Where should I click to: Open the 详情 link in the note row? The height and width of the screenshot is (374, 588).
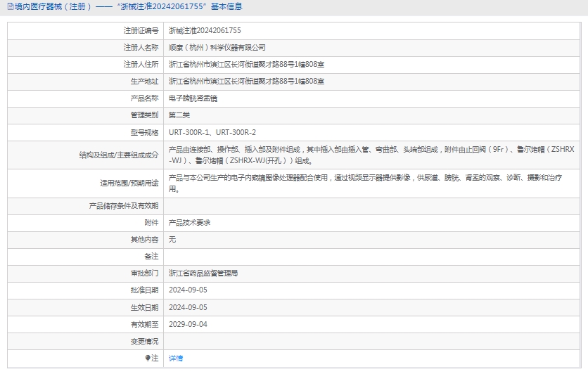[x=176, y=358]
